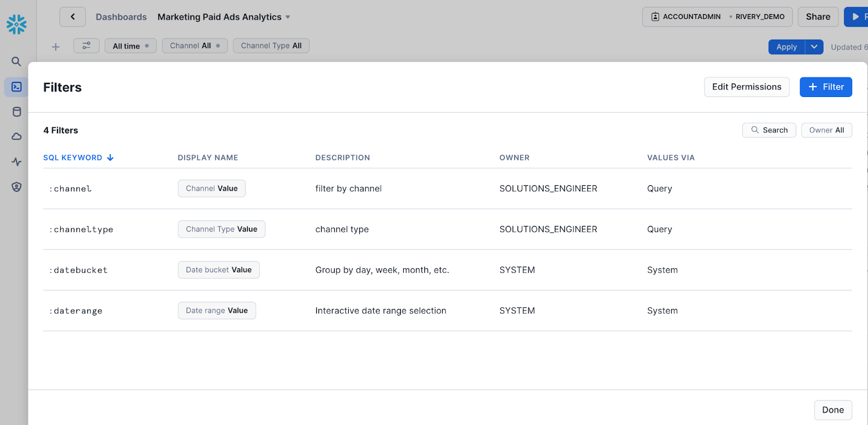Click the back arrow button

click(x=73, y=17)
